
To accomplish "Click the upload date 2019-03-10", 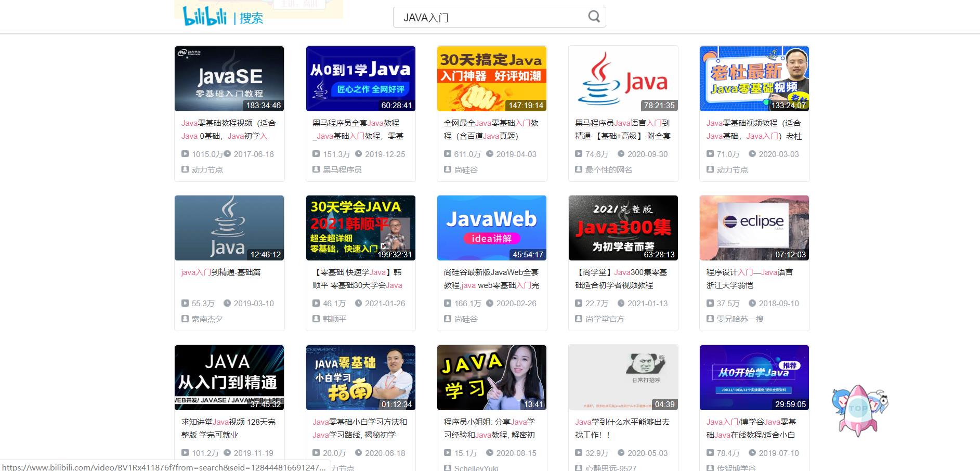I will click(x=254, y=304).
